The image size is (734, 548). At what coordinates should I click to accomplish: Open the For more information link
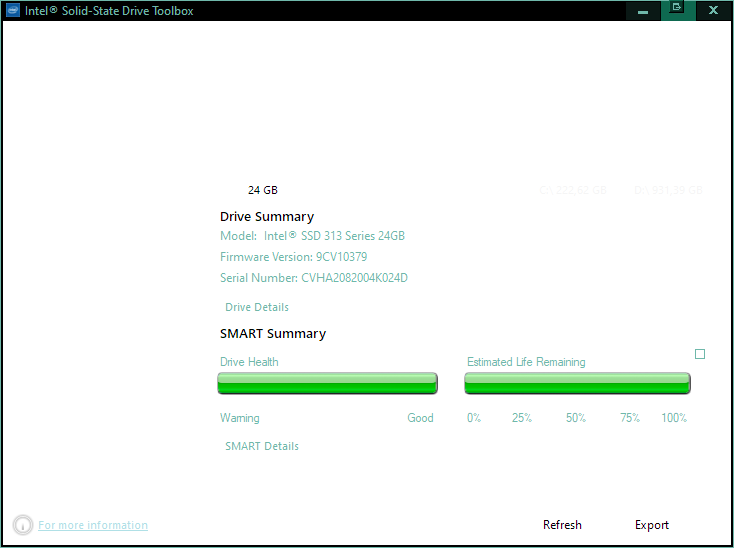(x=93, y=525)
